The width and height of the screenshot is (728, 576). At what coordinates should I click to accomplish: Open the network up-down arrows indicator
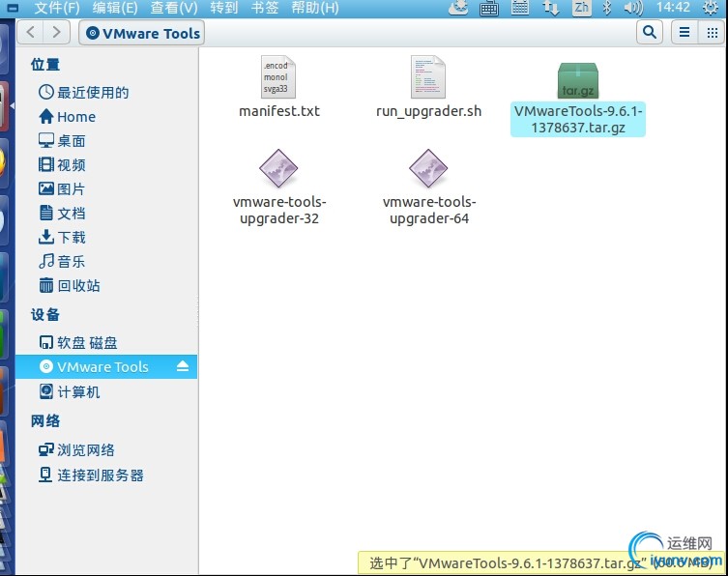551,8
